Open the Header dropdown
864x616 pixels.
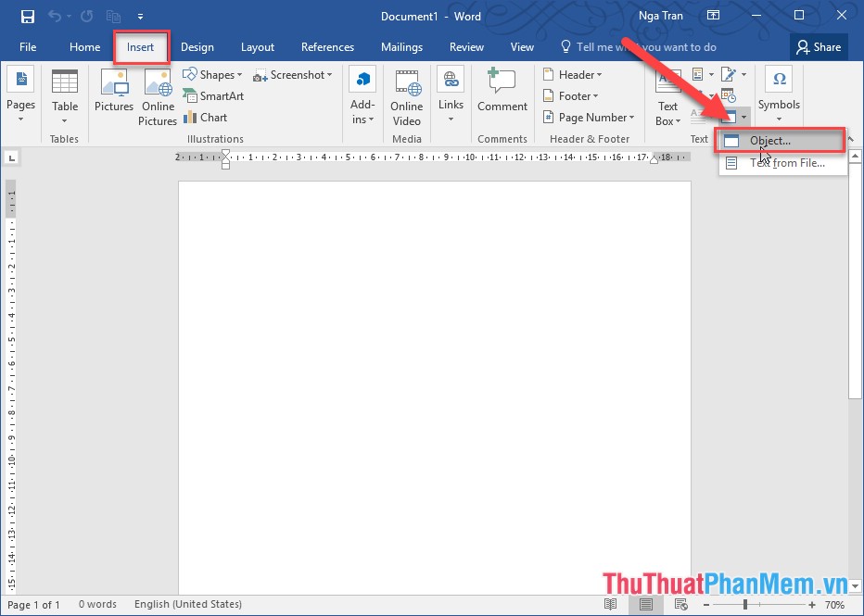573,74
